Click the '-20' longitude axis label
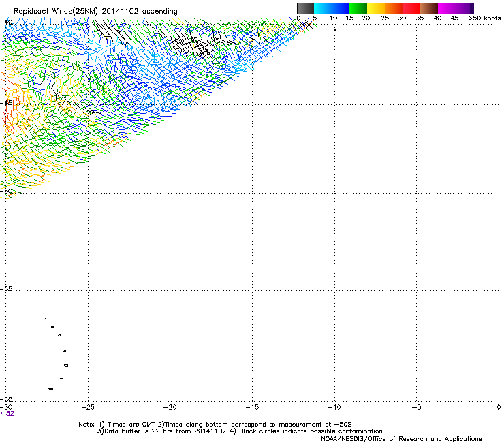The image size is (504, 443). 170,407
